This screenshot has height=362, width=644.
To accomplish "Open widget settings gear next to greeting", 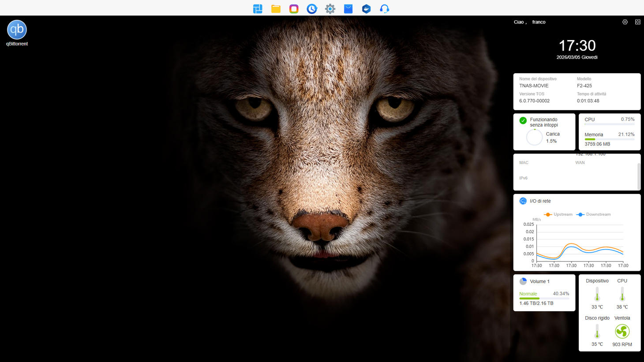I will [625, 22].
